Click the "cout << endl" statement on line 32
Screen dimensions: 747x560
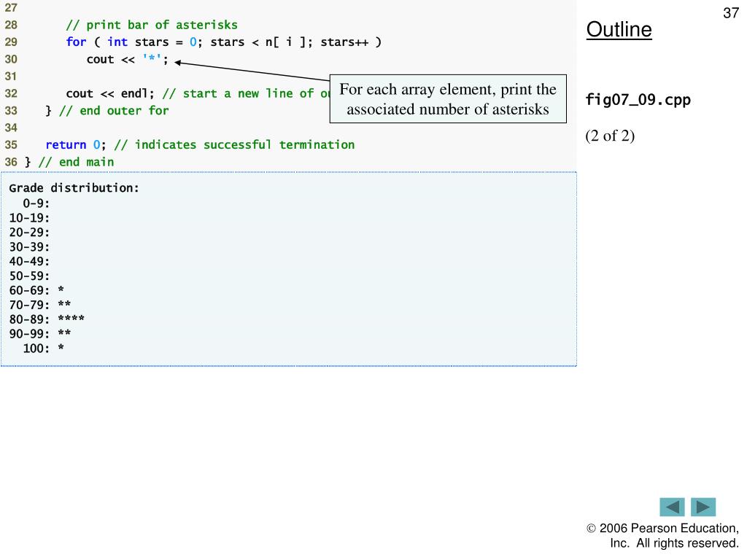click(112, 93)
